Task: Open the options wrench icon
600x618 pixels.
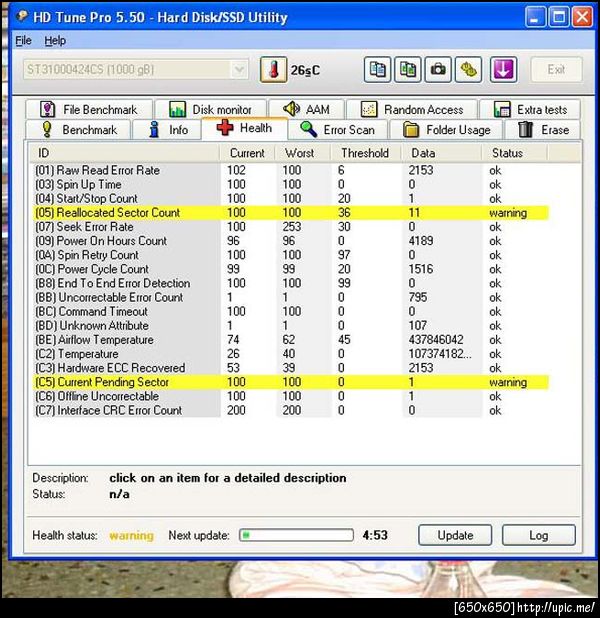Action: tap(468, 70)
